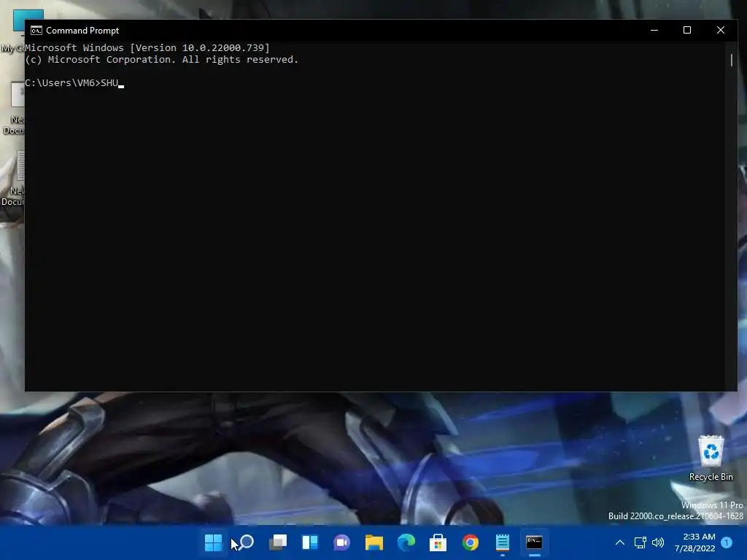
Task: Launch Teams Chat from taskbar
Action: [341, 542]
